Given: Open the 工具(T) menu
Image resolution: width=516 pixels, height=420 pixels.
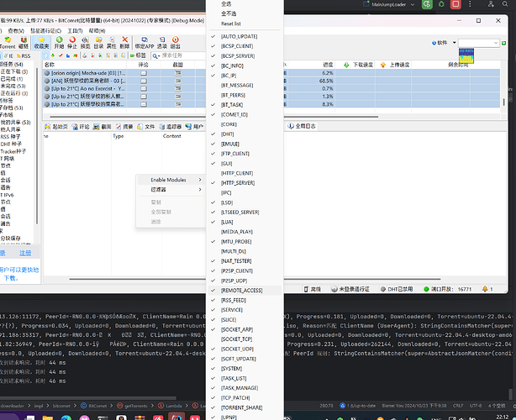Looking at the screenshot, I should (75, 30).
